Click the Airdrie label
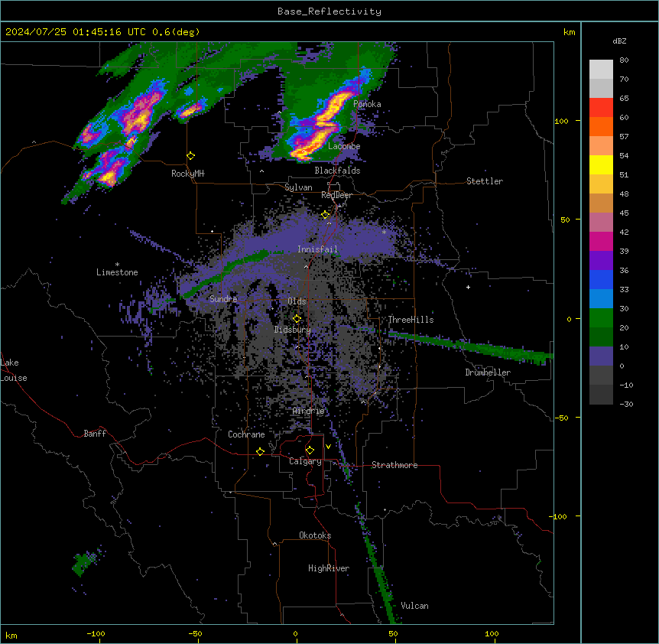The width and height of the screenshot is (659, 644). [309, 411]
